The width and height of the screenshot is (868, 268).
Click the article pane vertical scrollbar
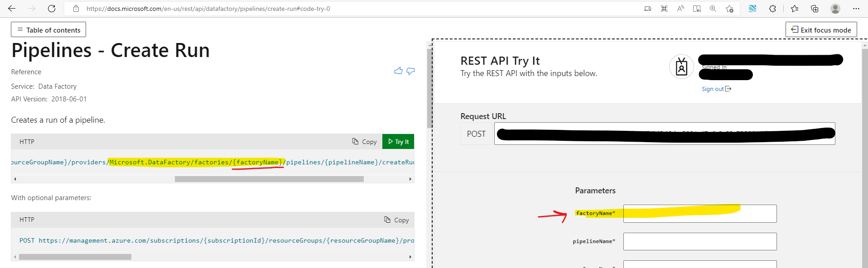point(429,88)
